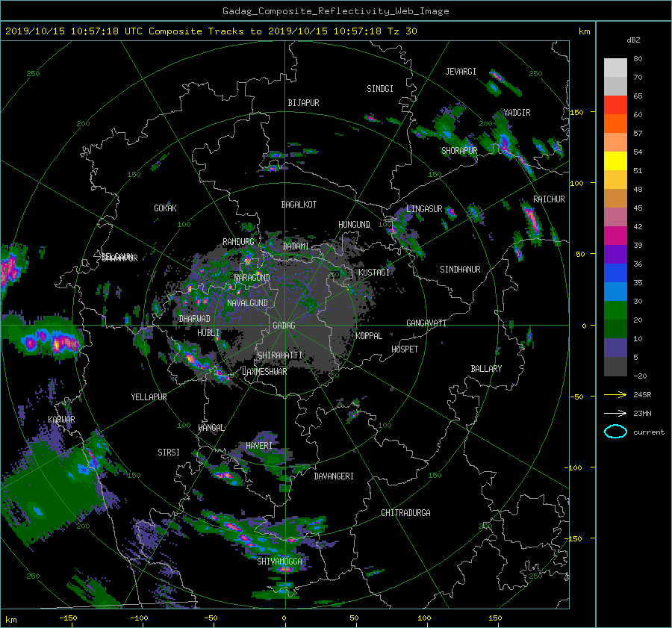Click the GADAG radar center label
The image size is (672, 628).
284,326
